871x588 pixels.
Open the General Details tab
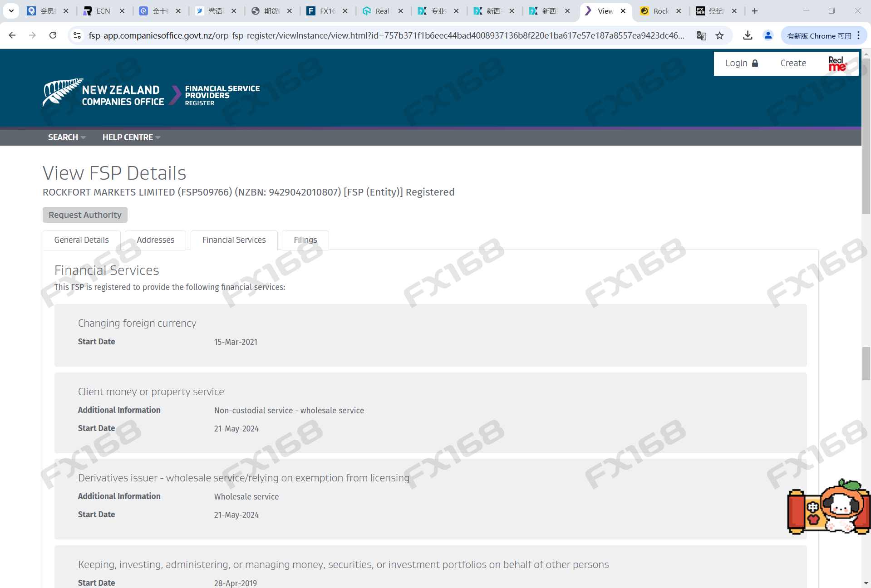click(82, 240)
